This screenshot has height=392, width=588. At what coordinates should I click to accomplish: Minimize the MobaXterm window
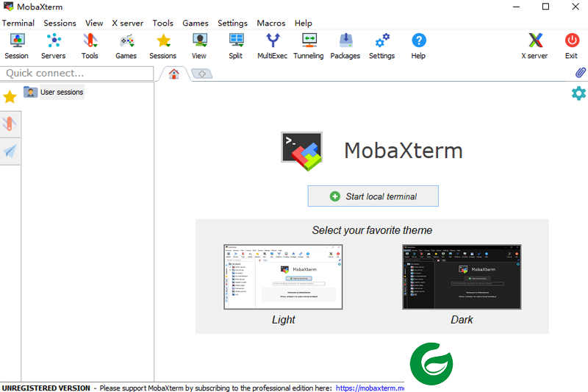[517, 7]
